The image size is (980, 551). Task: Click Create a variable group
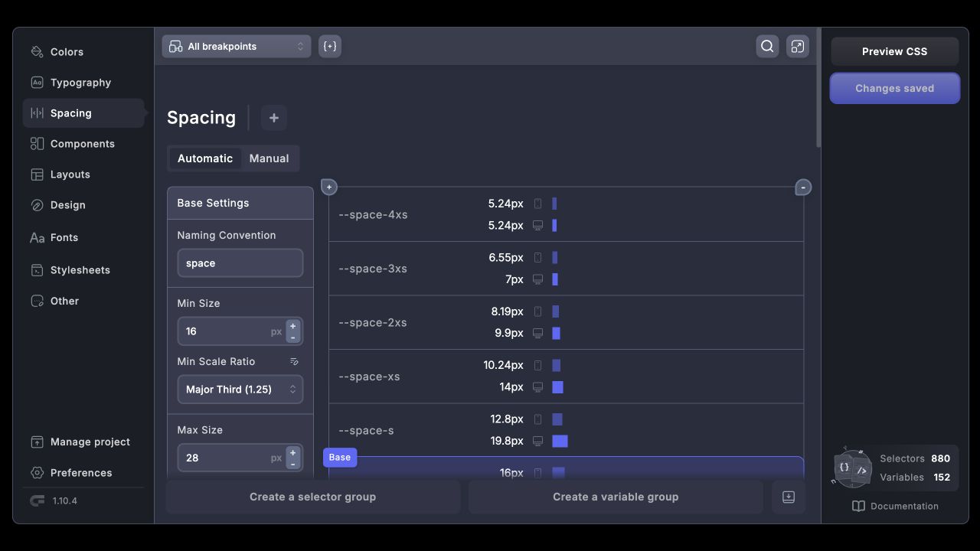coord(616,497)
